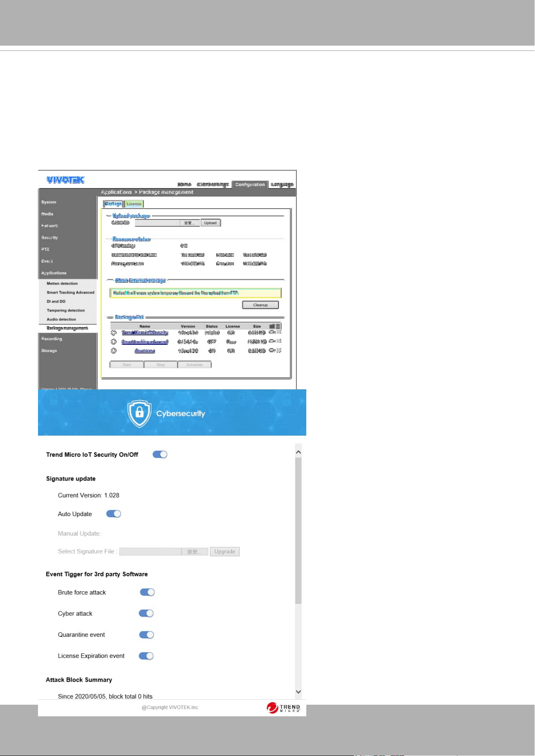Toggle Trend Micro IoT Security On/Off switch

click(x=160, y=454)
